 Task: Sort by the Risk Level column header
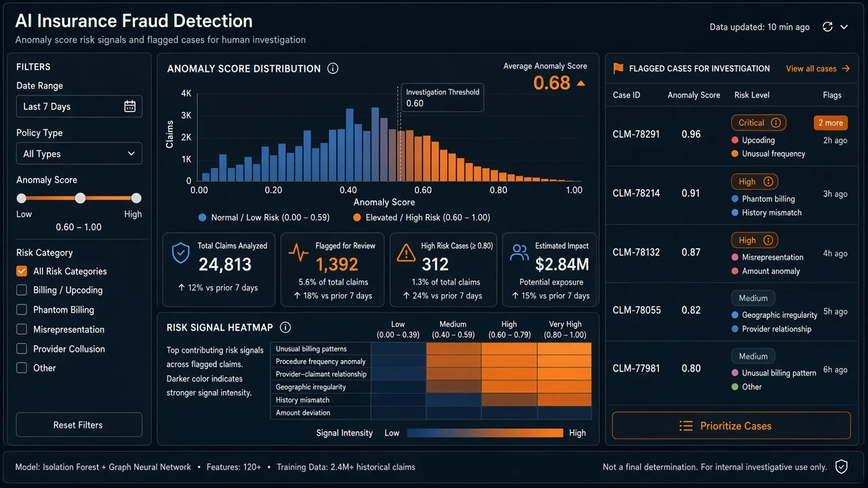pos(752,95)
